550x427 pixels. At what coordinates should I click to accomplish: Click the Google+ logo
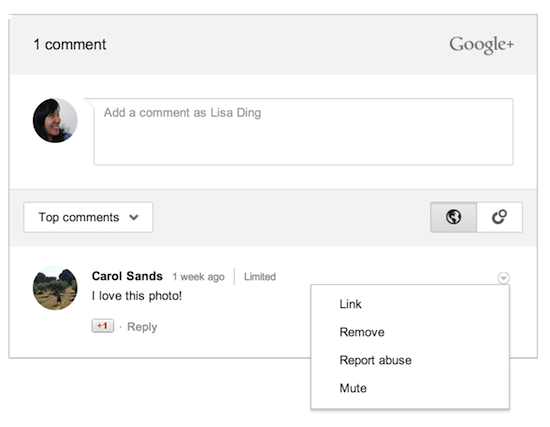[481, 45]
